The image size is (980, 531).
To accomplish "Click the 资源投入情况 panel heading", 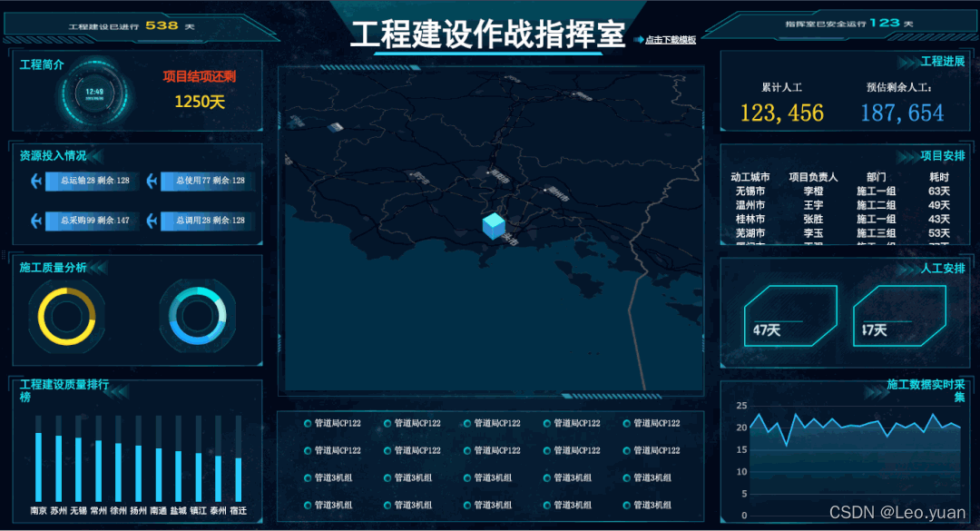I will tap(54, 155).
